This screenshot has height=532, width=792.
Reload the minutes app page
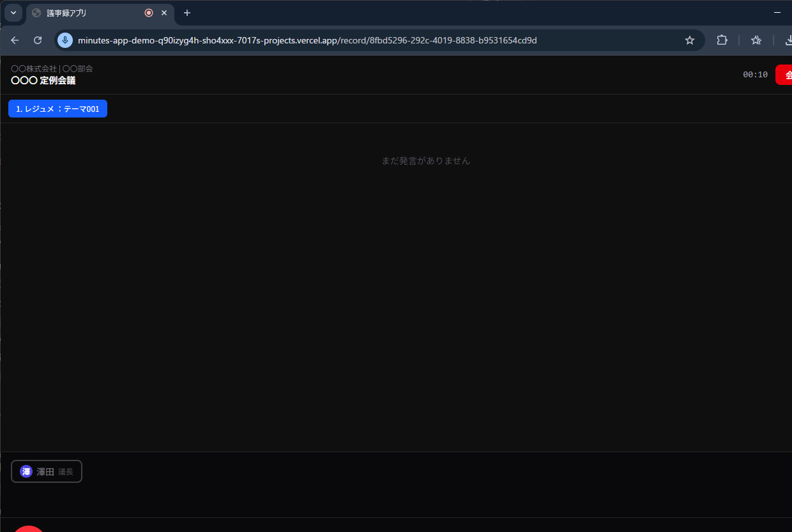click(38, 40)
